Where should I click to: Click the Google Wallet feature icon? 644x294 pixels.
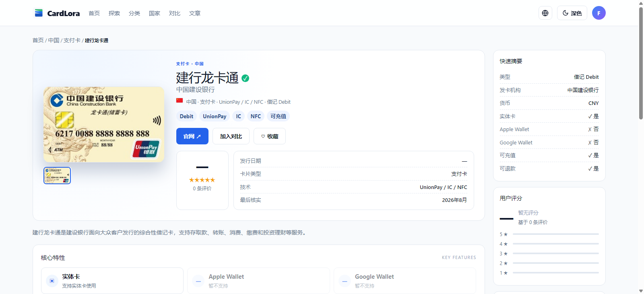(345, 281)
